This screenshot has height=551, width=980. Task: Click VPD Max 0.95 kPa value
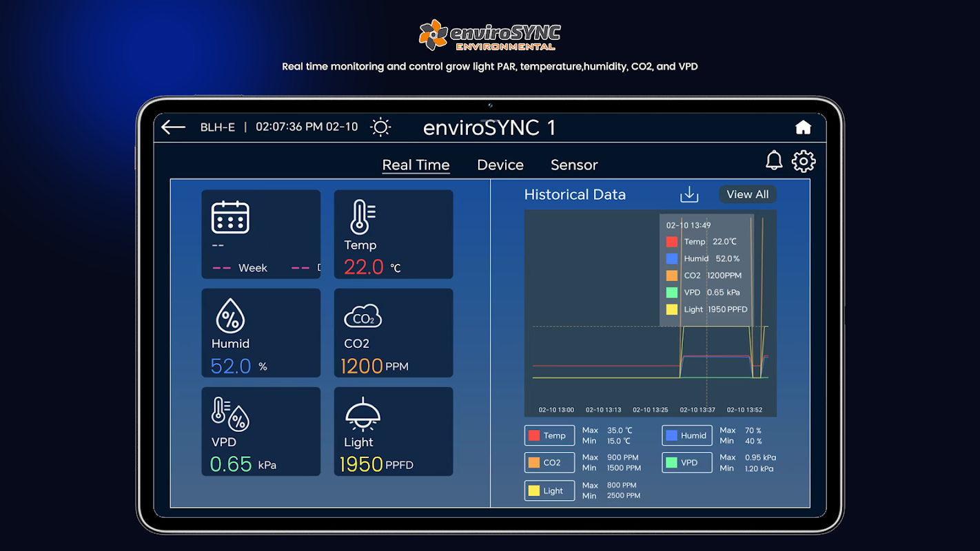(760, 457)
